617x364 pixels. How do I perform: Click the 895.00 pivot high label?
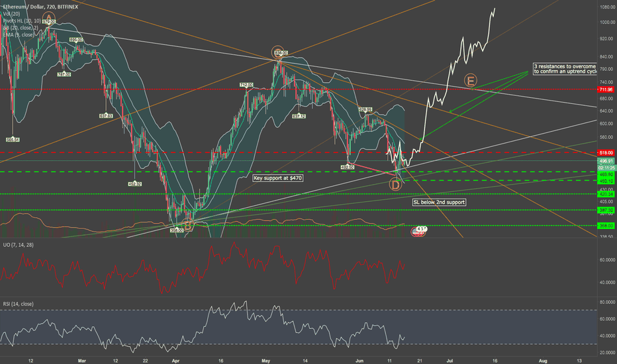[76, 40]
